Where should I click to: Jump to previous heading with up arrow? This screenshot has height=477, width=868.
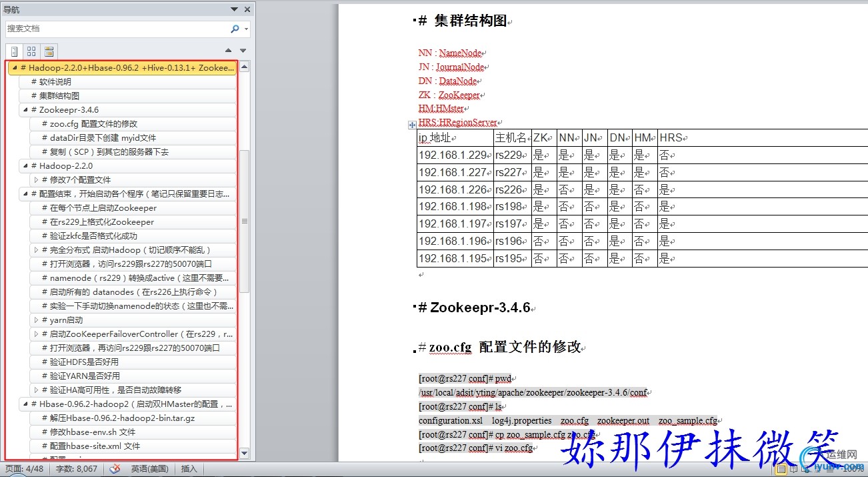229,51
